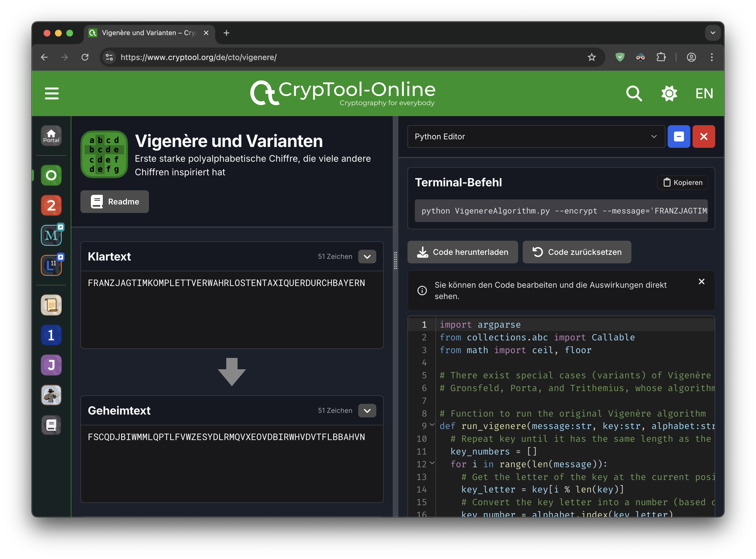Screen dimensions: 756x559
Task: Open the purple J sidebar app
Action: [x=51, y=365]
